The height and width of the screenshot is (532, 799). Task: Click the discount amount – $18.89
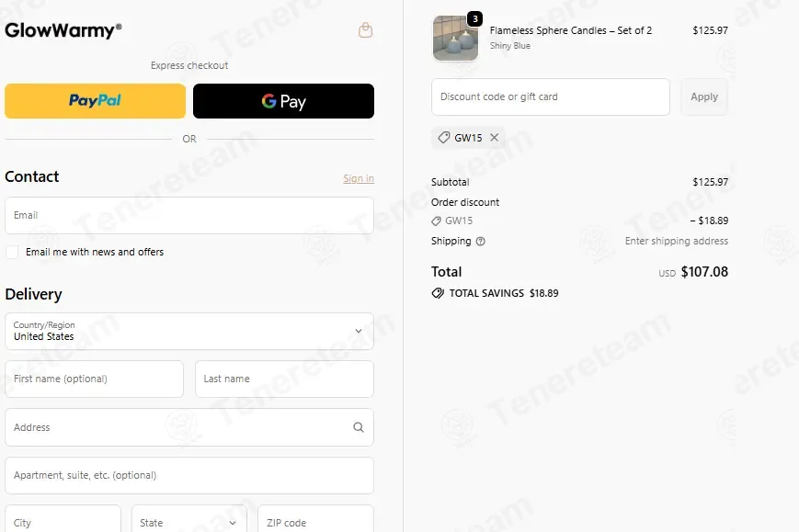(709, 221)
